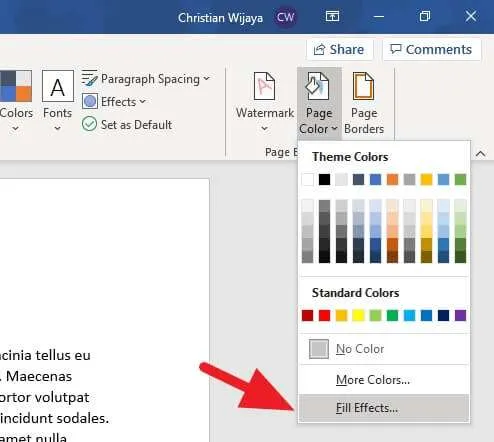Click the CW account avatar
Image resolution: width=494 pixels, height=442 pixels.
[285, 17]
